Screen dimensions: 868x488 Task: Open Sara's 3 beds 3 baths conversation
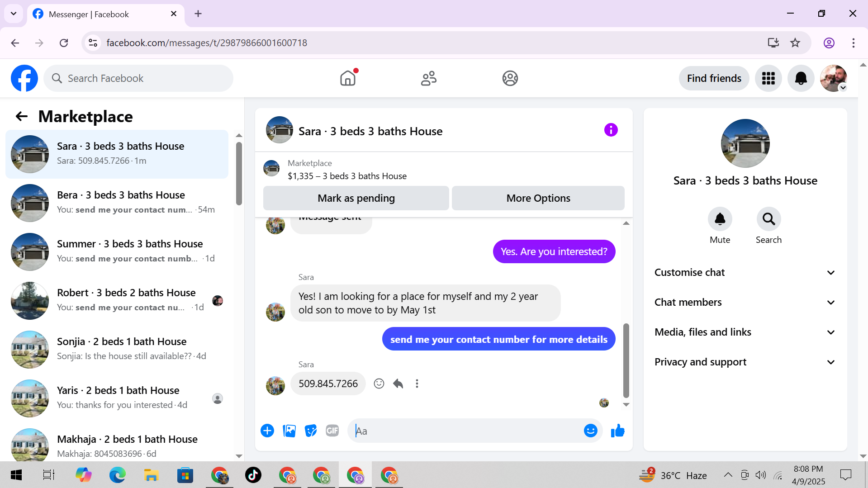117,154
